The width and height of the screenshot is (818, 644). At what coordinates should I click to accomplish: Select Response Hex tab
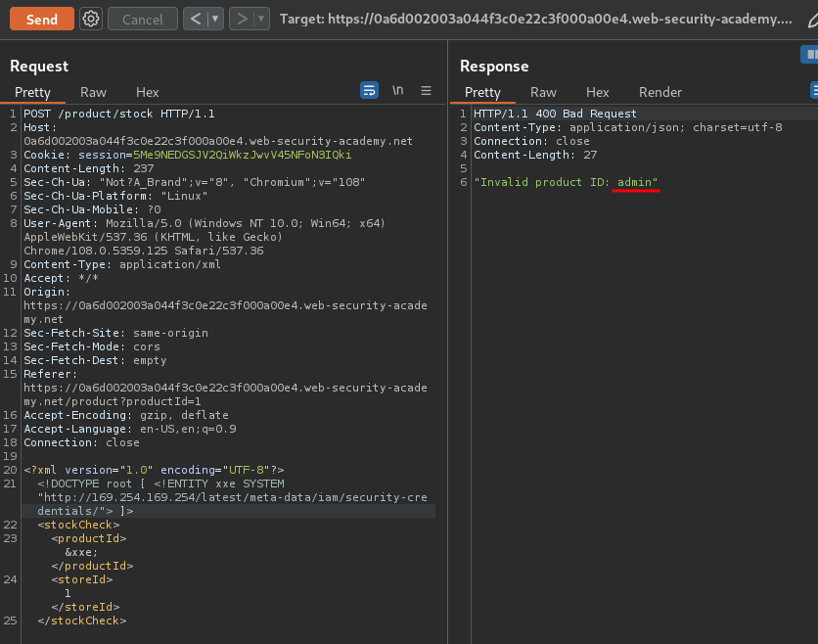[x=597, y=92]
